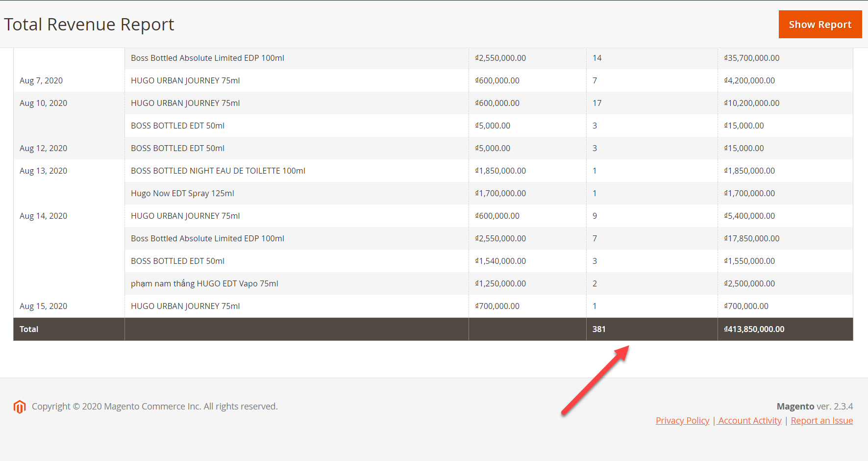Open the Account Activity link
This screenshot has height=461, width=868.
point(750,420)
